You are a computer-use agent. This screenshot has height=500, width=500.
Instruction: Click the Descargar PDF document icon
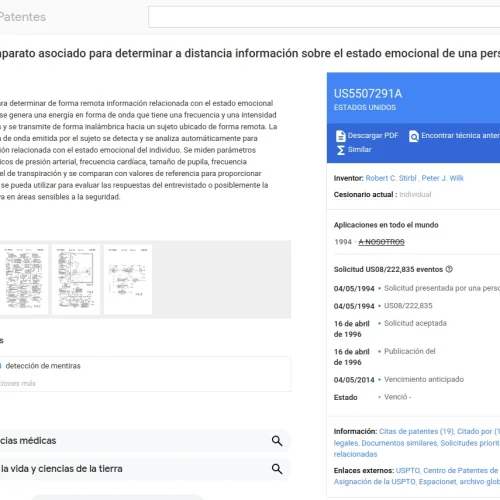(x=340, y=136)
